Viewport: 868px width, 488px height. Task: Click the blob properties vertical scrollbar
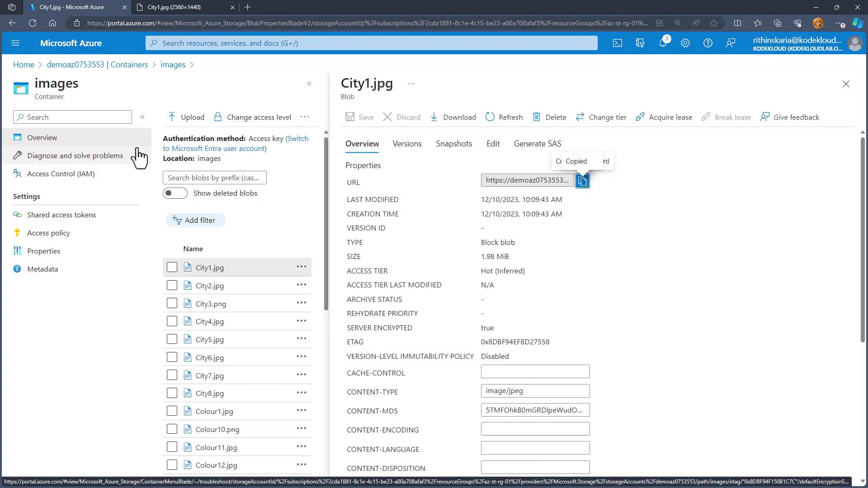[862, 239]
